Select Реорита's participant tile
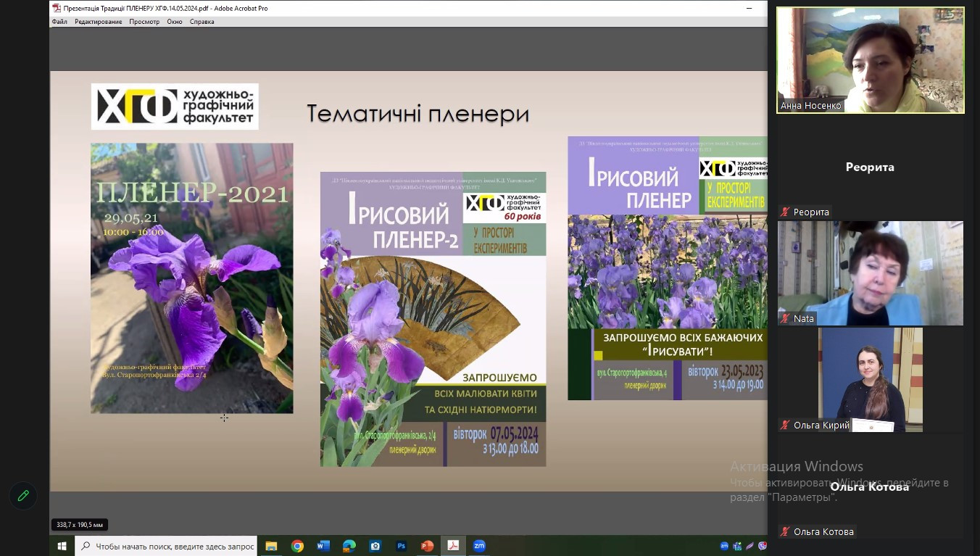 (x=871, y=167)
